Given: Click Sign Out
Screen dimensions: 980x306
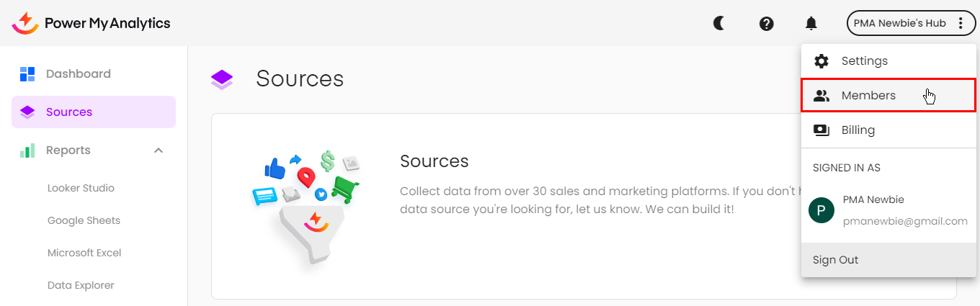Looking at the screenshot, I should tap(836, 260).
